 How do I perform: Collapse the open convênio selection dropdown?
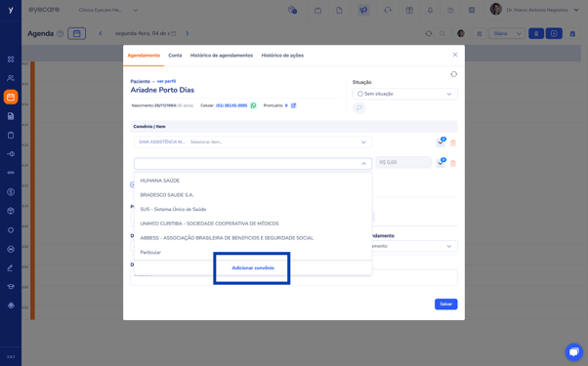[x=363, y=164]
